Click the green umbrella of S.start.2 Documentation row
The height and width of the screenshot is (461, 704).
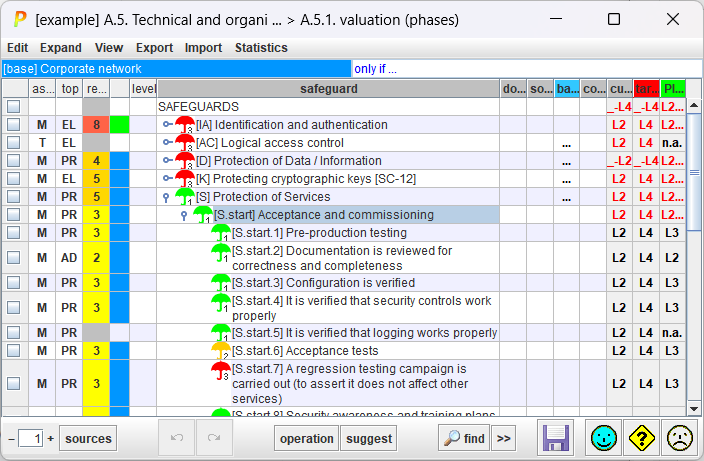(220, 253)
